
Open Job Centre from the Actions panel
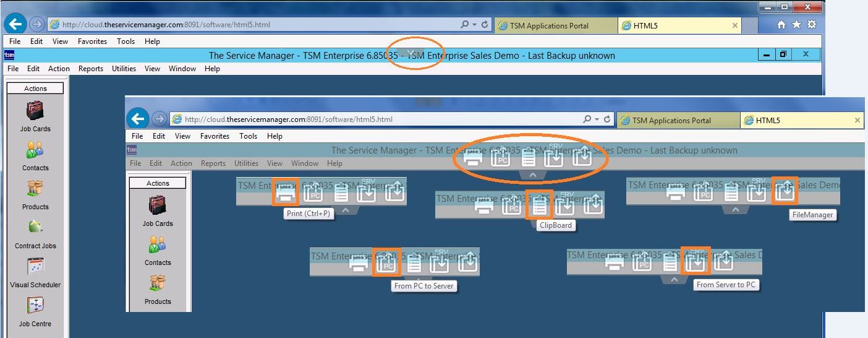(x=35, y=306)
